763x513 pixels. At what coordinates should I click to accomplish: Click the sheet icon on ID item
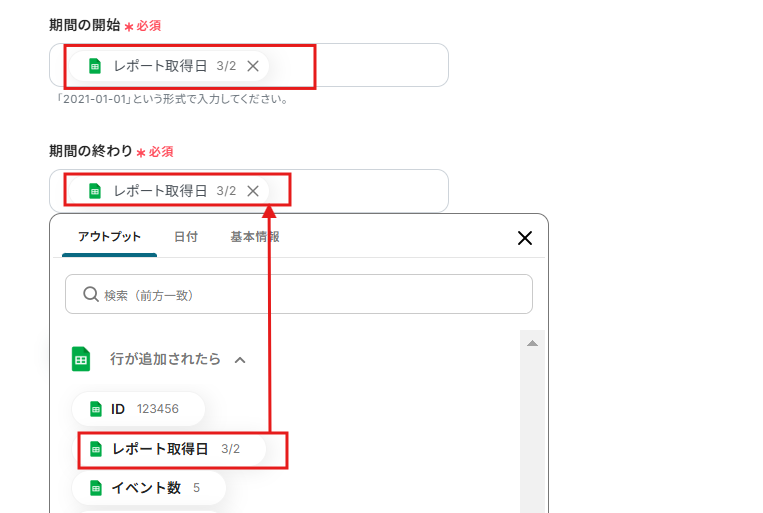pyautogui.click(x=96, y=409)
